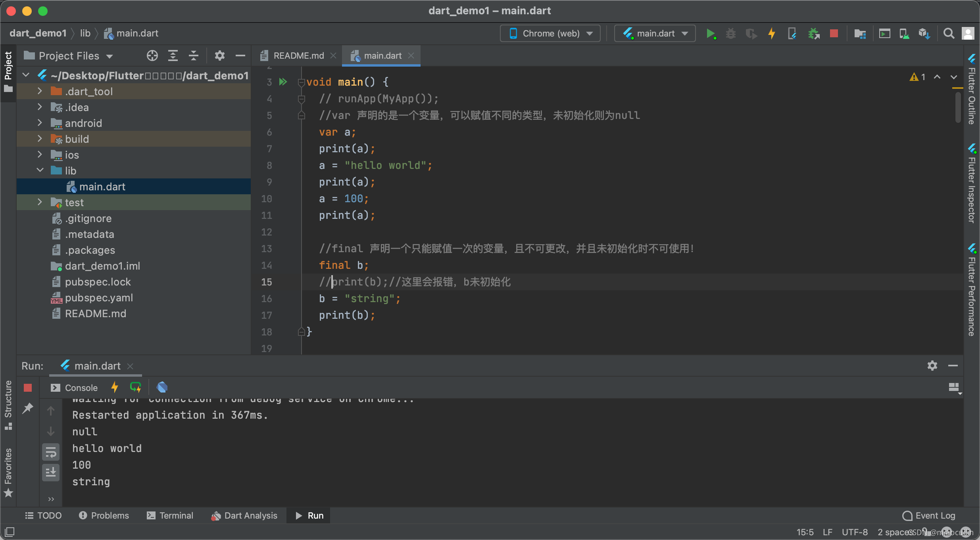Collapse the lib folder
The width and height of the screenshot is (980, 540).
coord(40,170)
